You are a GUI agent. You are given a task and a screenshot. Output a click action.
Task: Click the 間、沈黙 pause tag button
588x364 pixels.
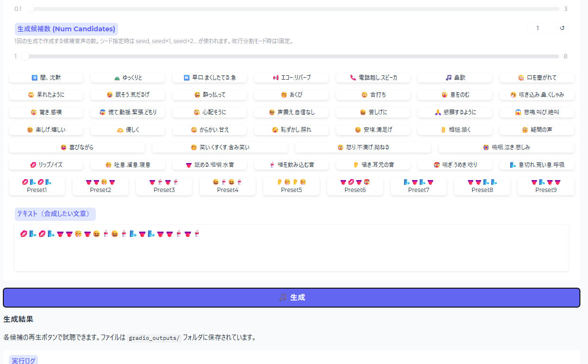46,78
